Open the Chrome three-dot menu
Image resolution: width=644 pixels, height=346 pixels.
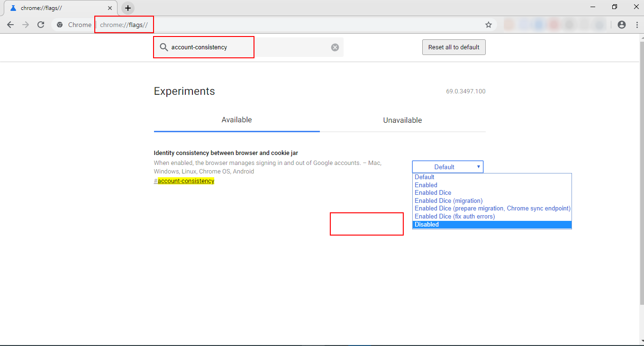coord(637,25)
